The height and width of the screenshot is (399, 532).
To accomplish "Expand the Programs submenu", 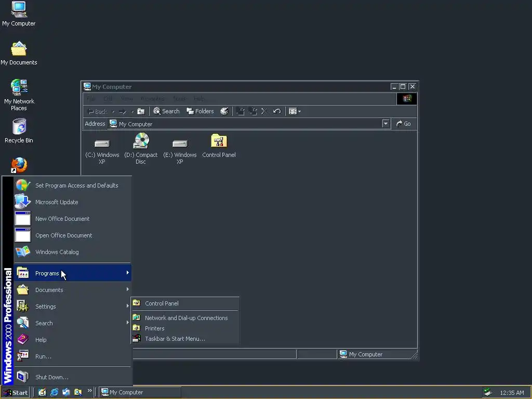I will pyautogui.click(x=72, y=273).
